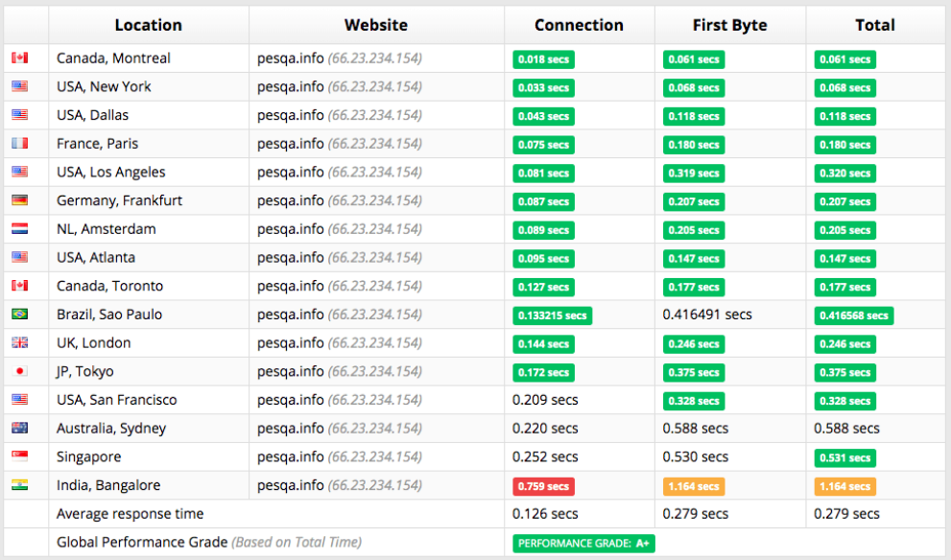Click pesqa.info link in the New York row
951x560 pixels.
click(x=290, y=87)
